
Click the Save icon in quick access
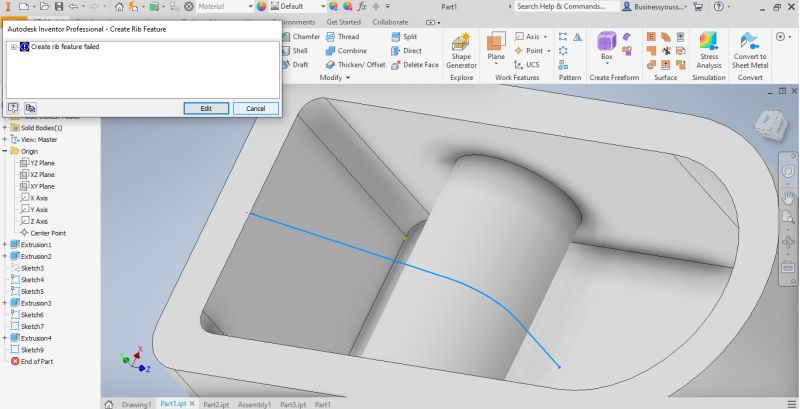pyautogui.click(x=59, y=7)
